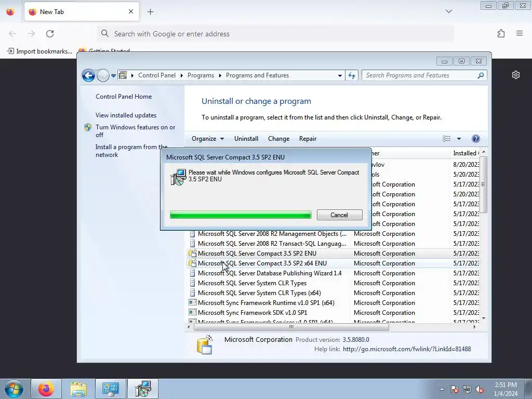The image size is (532, 399).
Task: Click the Control Panel breadcrumb
Action: pyautogui.click(x=157, y=75)
